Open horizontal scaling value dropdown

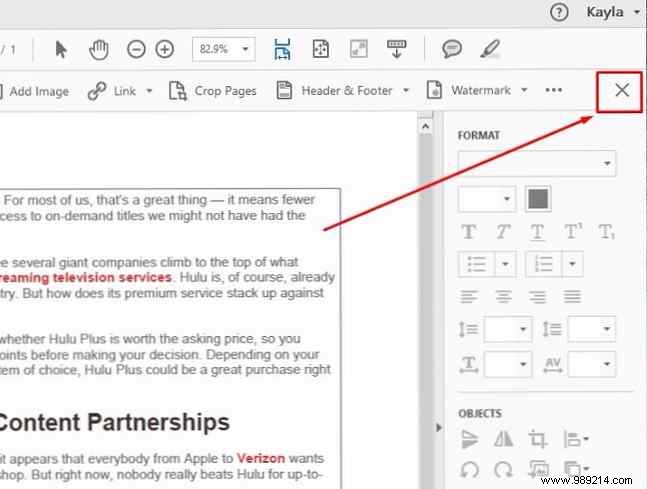508,364
